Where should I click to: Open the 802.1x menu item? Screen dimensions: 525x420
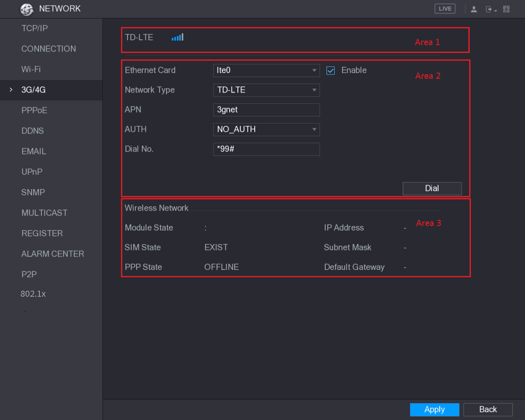[51, 294]
